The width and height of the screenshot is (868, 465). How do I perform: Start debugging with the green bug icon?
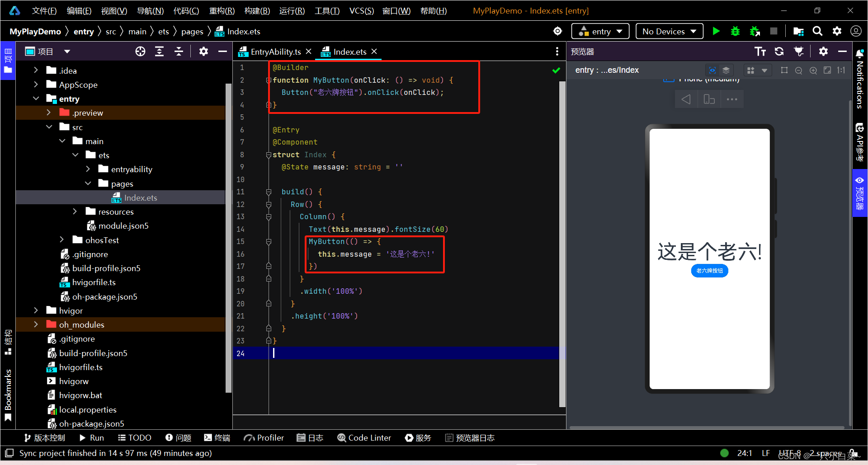(736, 31)
